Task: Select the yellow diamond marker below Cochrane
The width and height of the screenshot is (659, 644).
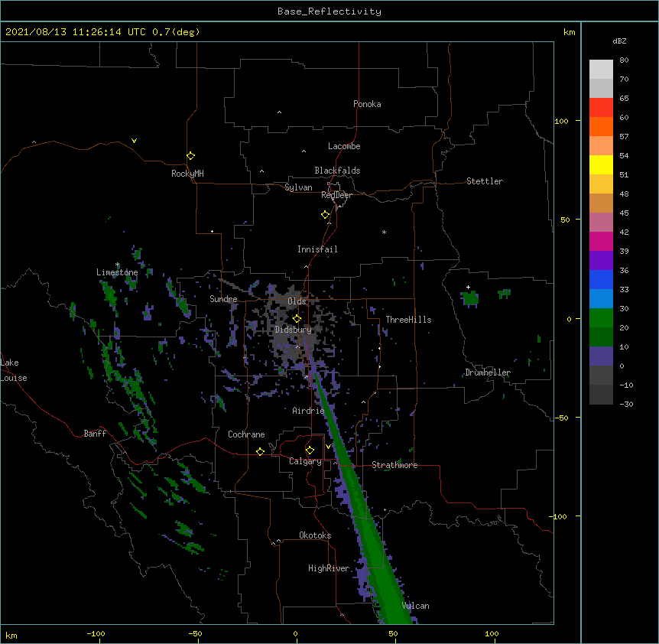Action: coord(260,451)
